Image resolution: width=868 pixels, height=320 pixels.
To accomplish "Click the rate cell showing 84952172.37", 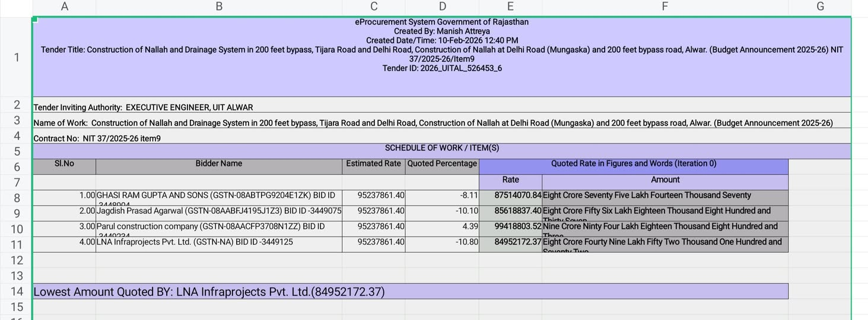I will (x=510, y=242).
